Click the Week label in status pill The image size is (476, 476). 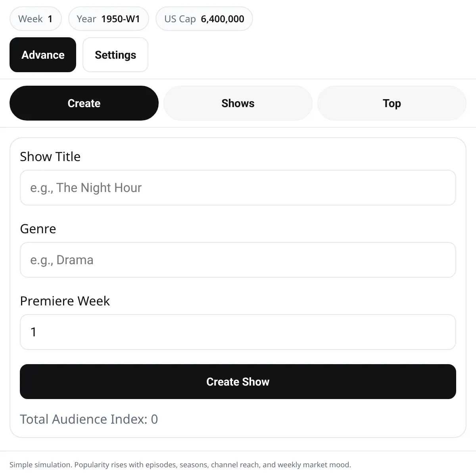point(31,19)
